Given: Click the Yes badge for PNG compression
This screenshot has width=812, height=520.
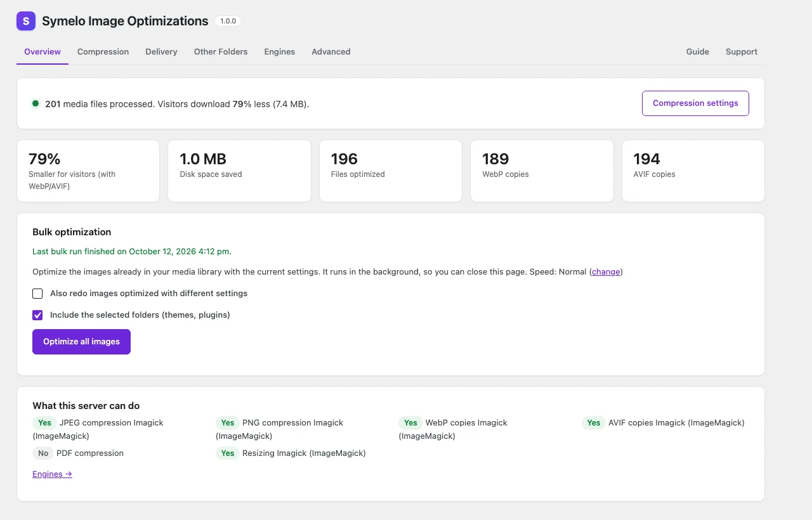Looking at the screenshot, I should click(x=228, y=423).
